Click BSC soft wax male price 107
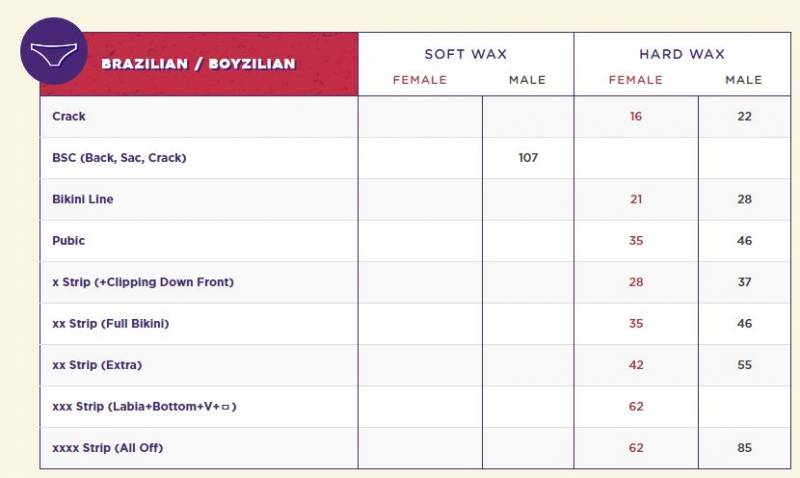Image resolution: width=800 pixels, height=478 pixels. coord(528,158)
